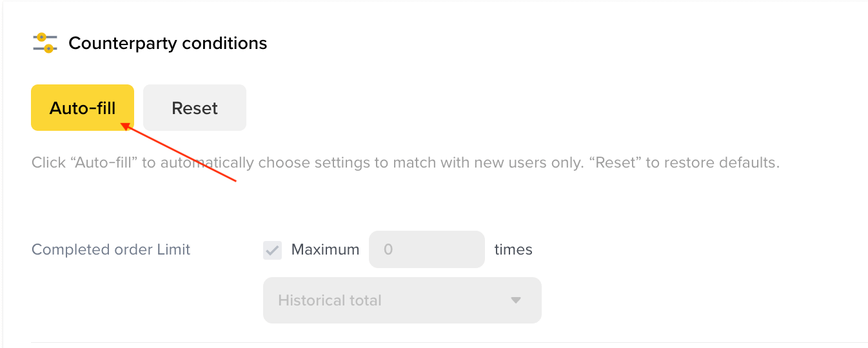Click the Completed order Limit label
Image resolution: width=868 pixels, height=348 pixels.
coord(111,249)
